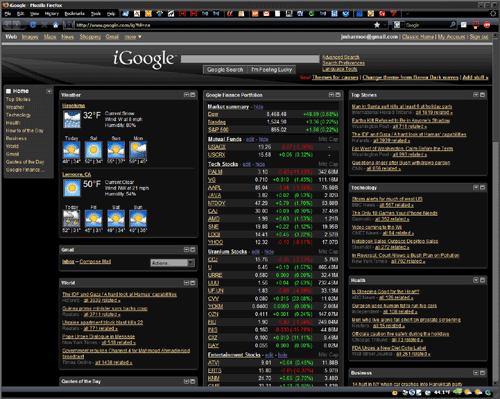Viewport: 500px width, 399px height.
Task: Click the Firefox Home toolbar icon
Action: click(56, 25)
